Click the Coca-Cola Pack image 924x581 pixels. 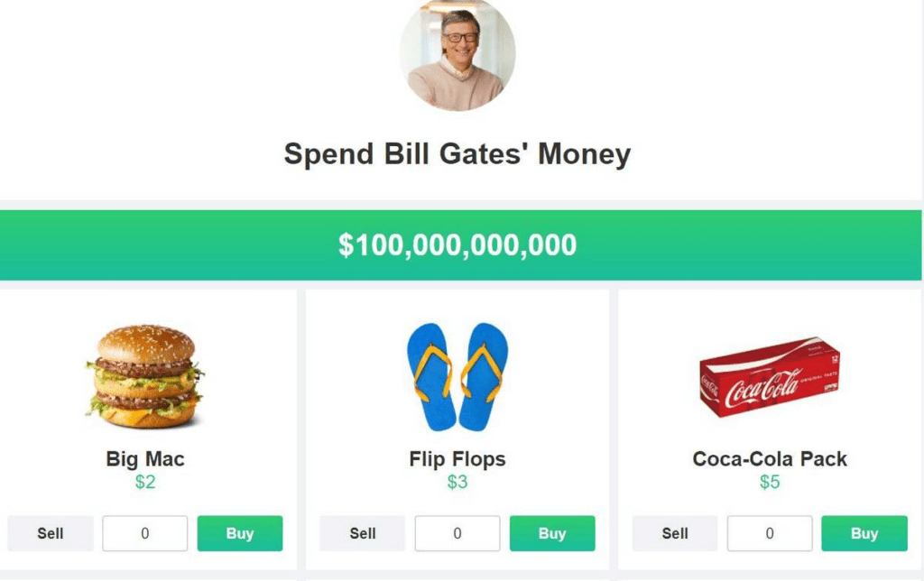770,377
